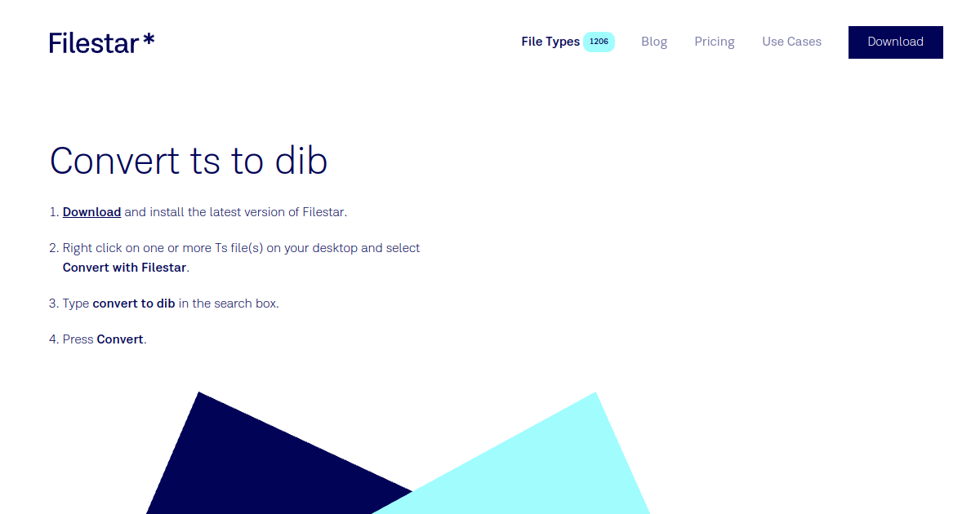Open the Use Cases section
Viewport: 980px width, 514px height.
click(x=791, y=41)
